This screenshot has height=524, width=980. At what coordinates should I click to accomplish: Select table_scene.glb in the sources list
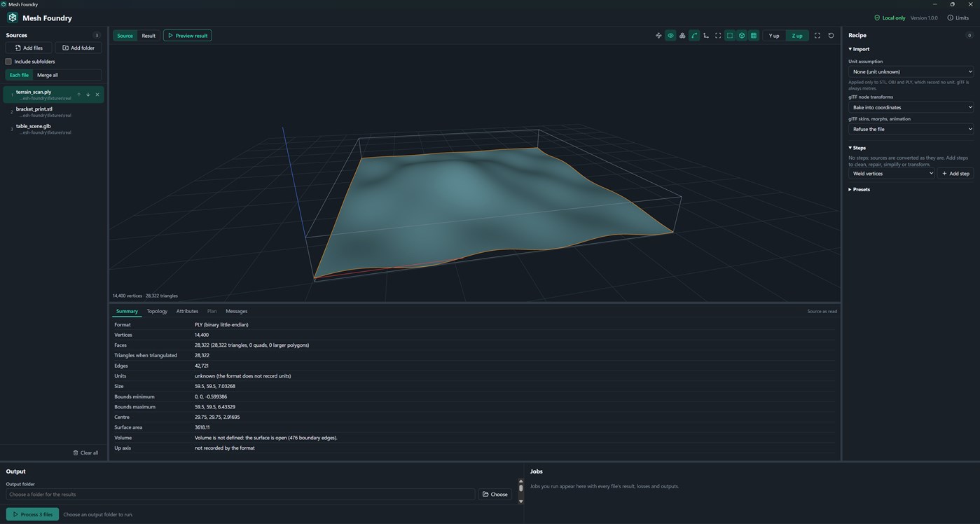[x=53, y=129]
